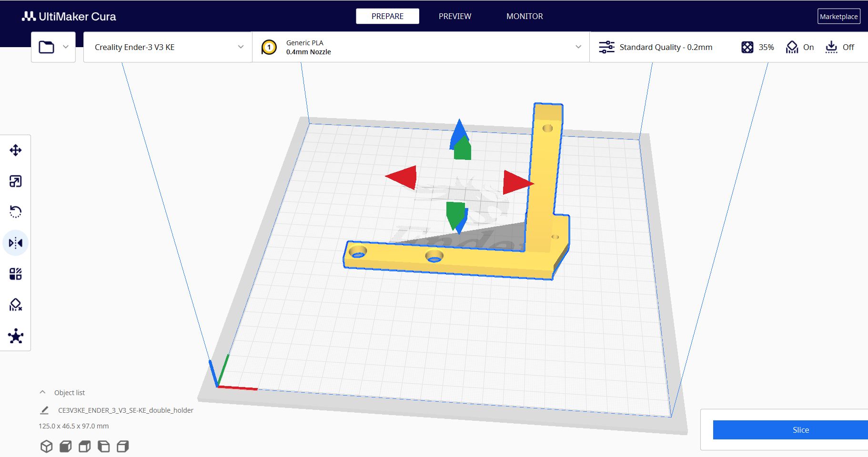
Task: Switch to isometric 3D view preset
Action: pyautogui.click(x=46, y=446)
